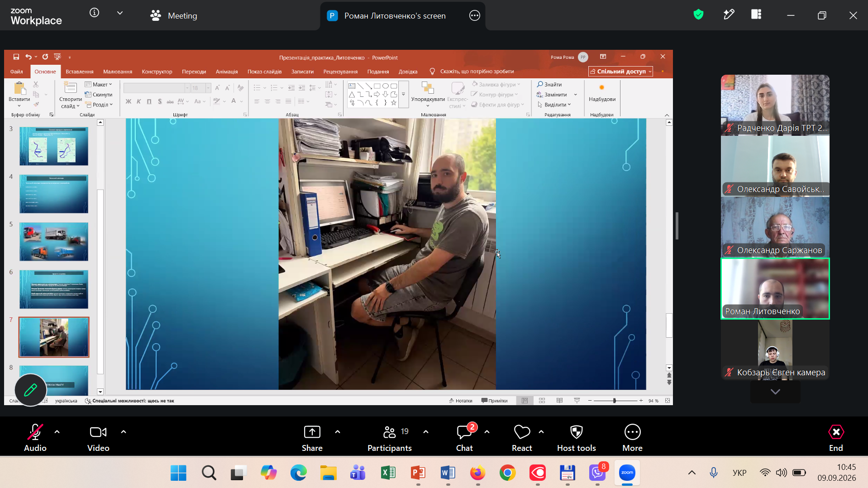Click the PowerPoint zoom level slider

[x=615, y=401]
